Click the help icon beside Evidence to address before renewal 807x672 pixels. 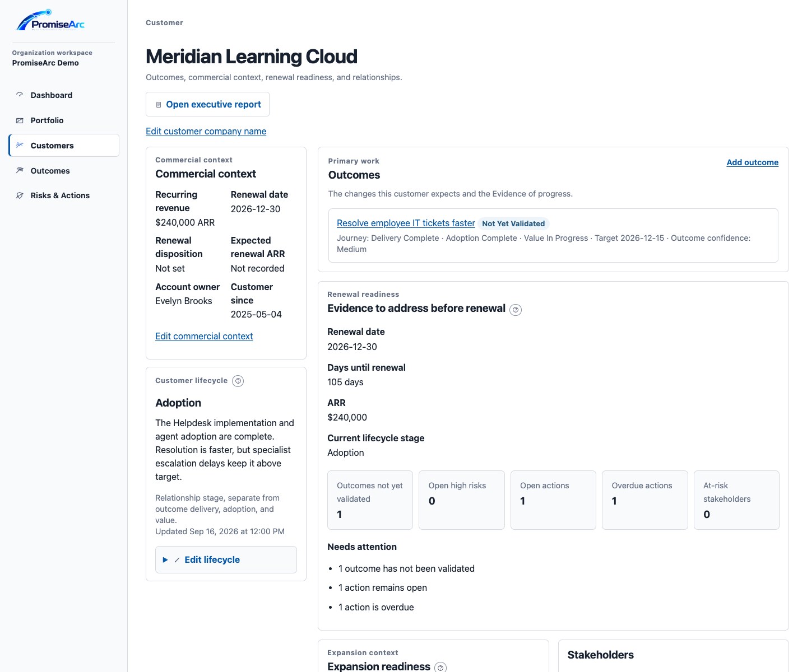point(516,310)
